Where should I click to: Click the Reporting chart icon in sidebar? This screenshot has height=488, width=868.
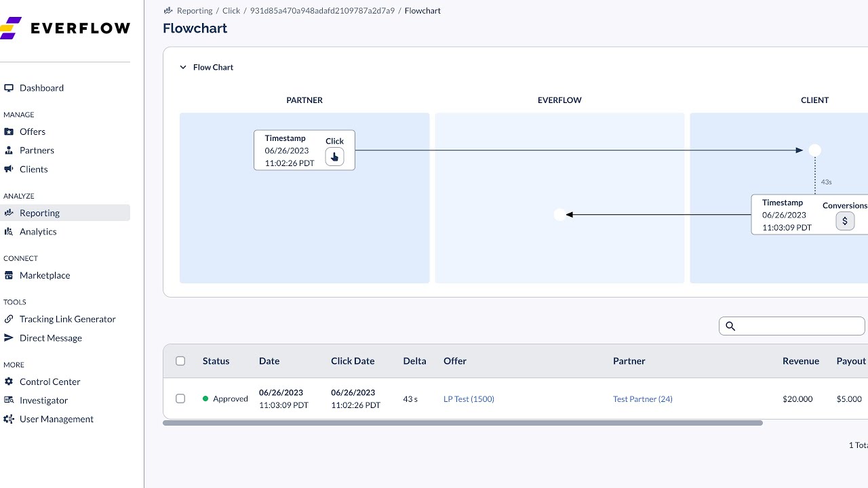(9, 213)
